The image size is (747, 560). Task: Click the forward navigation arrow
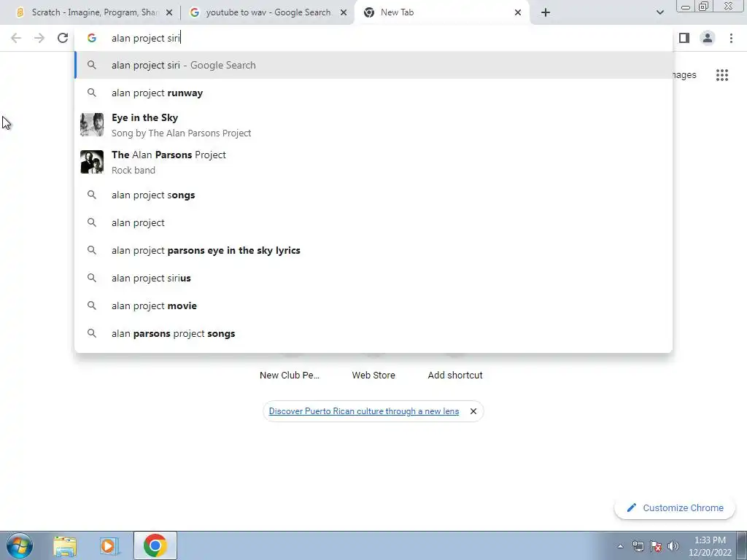pyautogui.click(x=39, y=38)
